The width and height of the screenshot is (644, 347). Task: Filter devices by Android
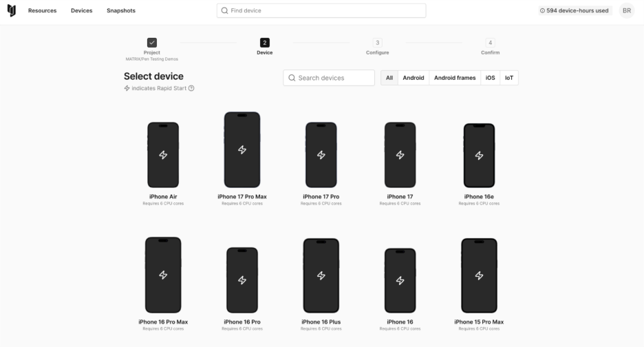click(414, 78)
